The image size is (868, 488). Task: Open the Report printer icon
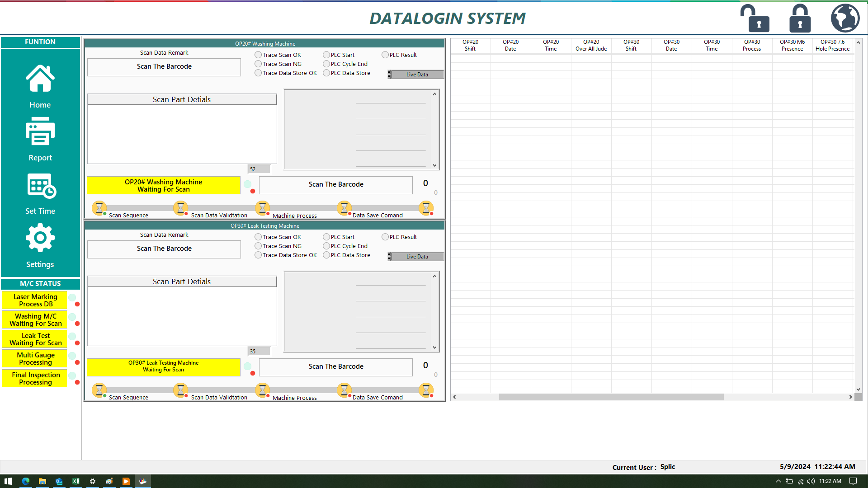point(40,132)
